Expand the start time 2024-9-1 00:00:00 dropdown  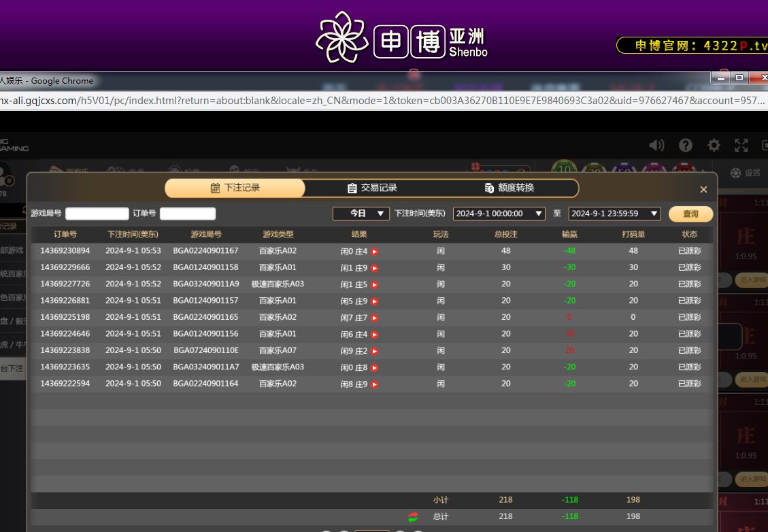499,214
